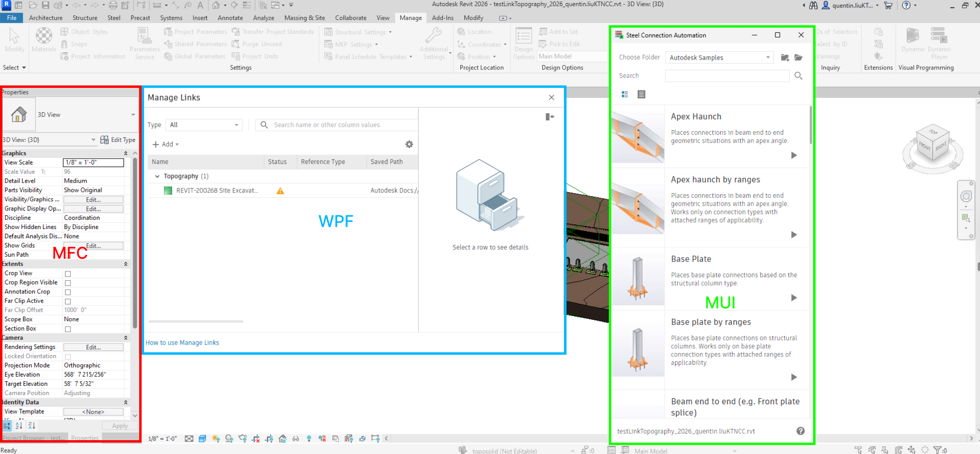Collapse the details pane in Manage Links
Image resolution: width=980 pixels, height=454 pixels.
(x=549, y=117)
